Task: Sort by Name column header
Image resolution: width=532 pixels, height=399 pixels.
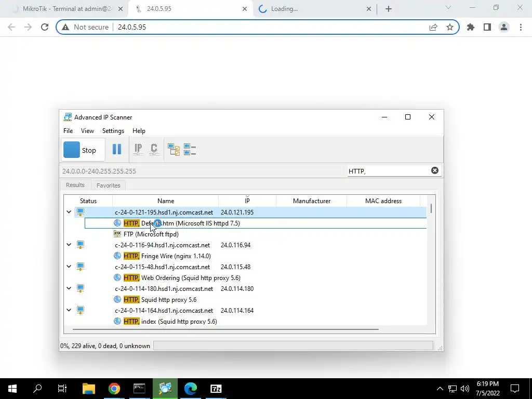Action: 166,201
